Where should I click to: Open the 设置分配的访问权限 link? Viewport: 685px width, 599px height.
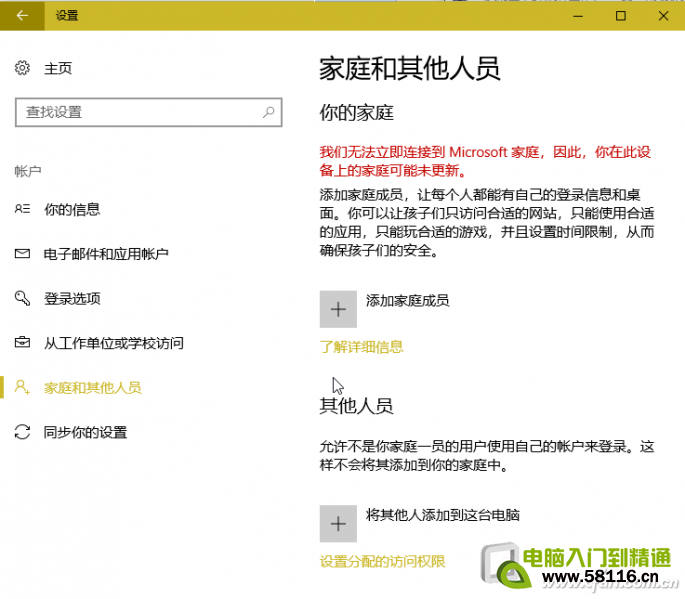click(x=382, y=561)
